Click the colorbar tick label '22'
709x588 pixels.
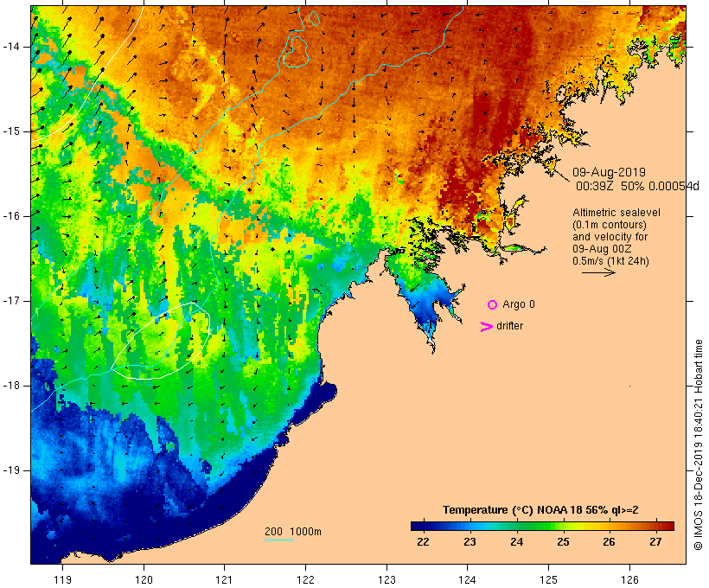[423, 542]
